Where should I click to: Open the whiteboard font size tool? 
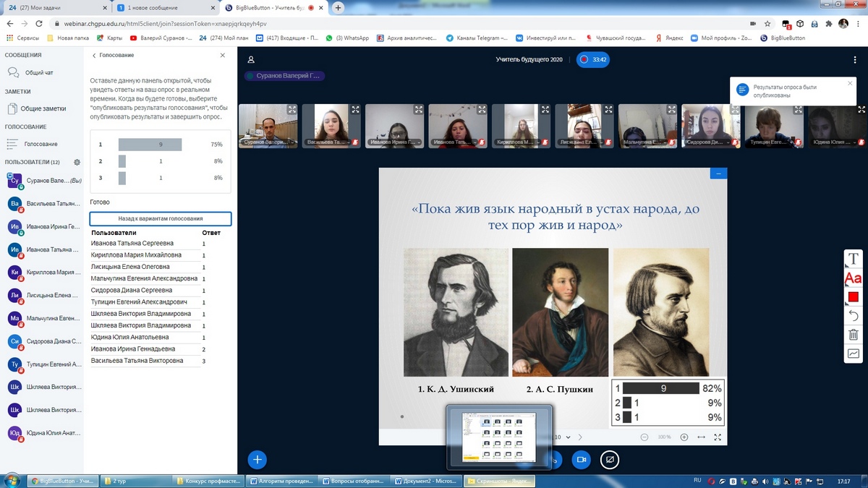coord(854,278)
